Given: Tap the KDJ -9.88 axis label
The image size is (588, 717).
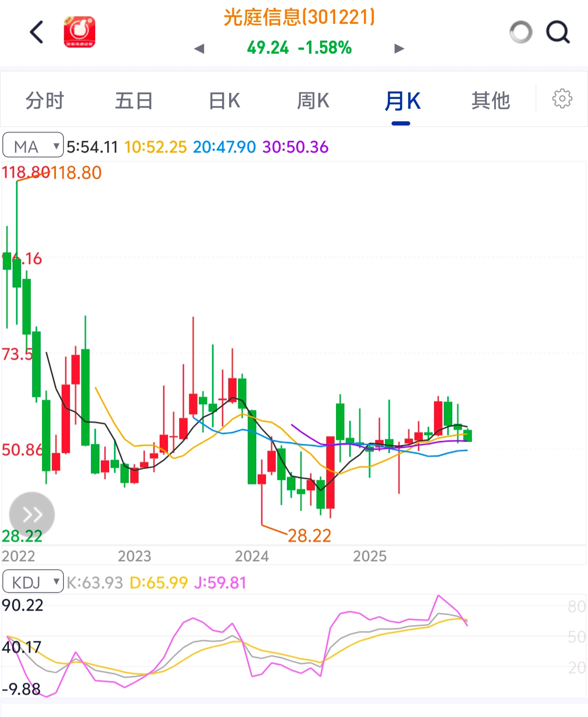Looking at the screenshot, I should (21, 689).
